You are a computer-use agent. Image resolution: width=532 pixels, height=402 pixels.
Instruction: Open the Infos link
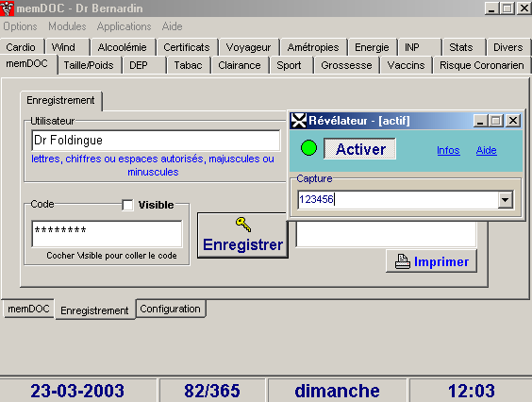pos(448,150)
